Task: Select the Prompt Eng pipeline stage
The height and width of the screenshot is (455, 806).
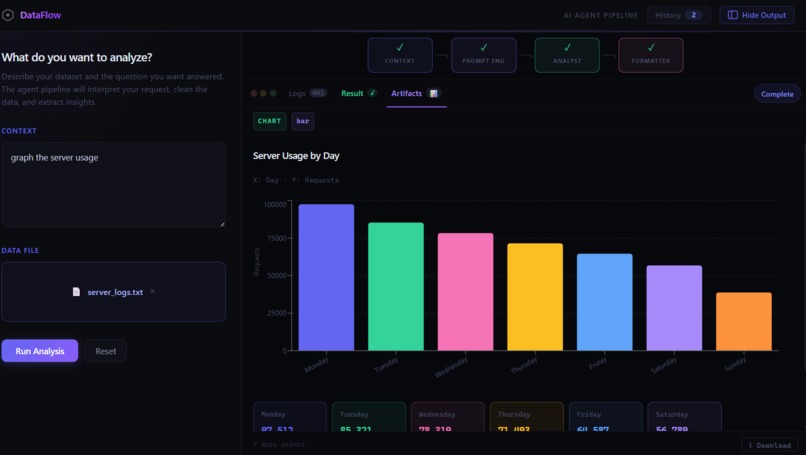Action: point(484,55)
